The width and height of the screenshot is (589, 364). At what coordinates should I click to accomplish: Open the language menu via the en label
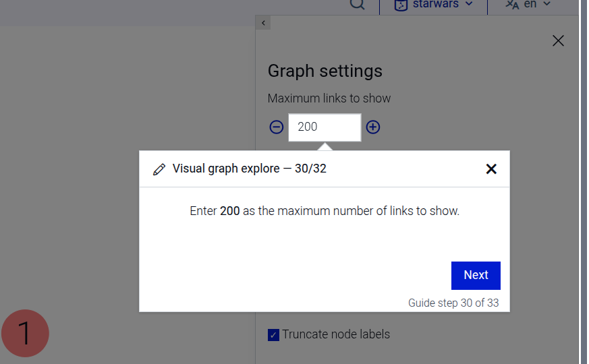530,4
